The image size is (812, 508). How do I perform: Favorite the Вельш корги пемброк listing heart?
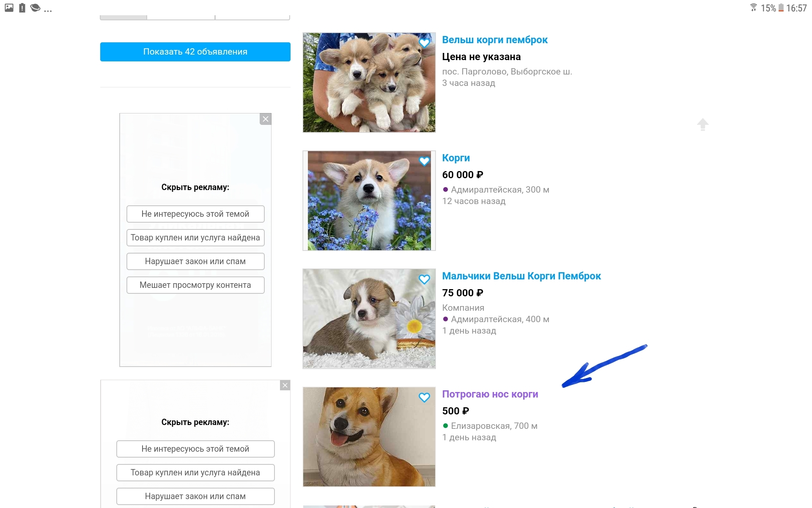coord(424,43)
